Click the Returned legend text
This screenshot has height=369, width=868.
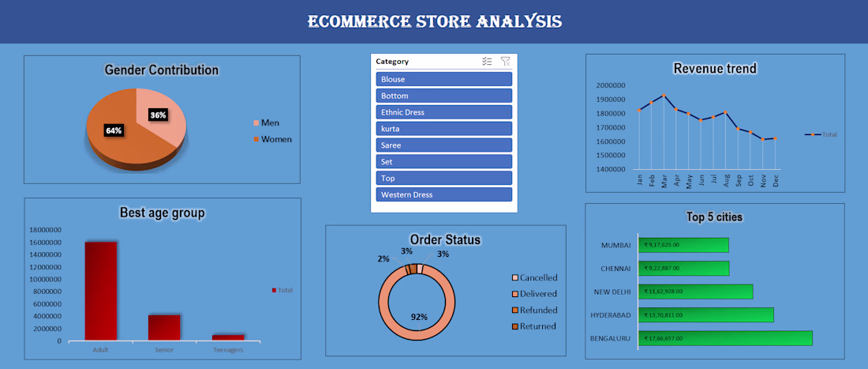(x=538, y=326)
